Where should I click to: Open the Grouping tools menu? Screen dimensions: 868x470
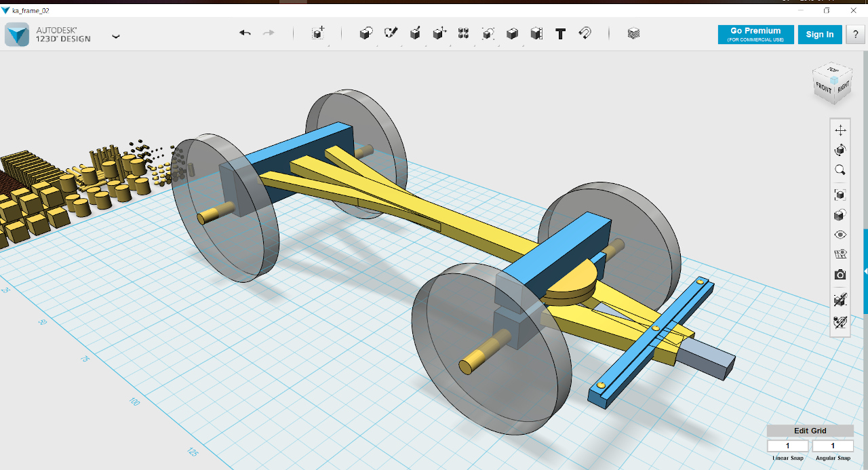pyautogui.click(x=488, y=33)
